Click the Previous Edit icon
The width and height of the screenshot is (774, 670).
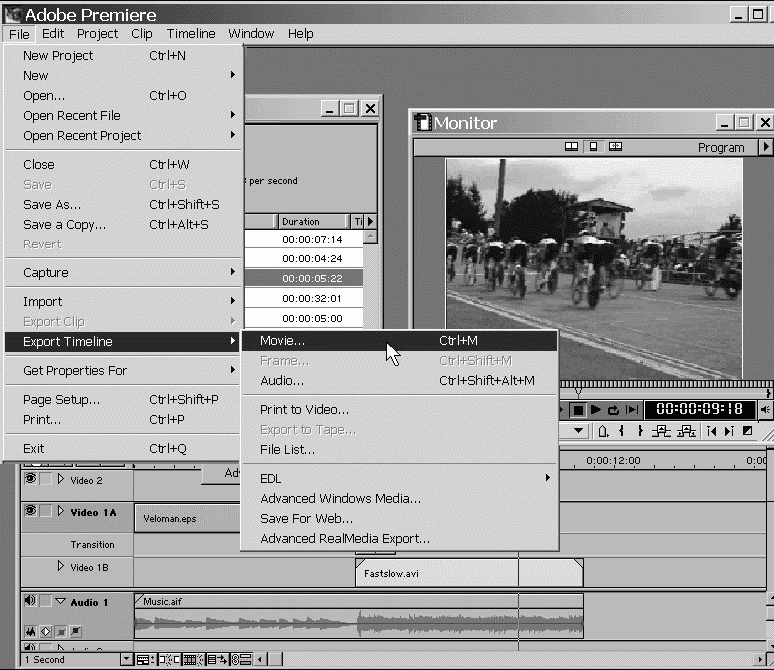pyautogui.click(x=711, y=432)
